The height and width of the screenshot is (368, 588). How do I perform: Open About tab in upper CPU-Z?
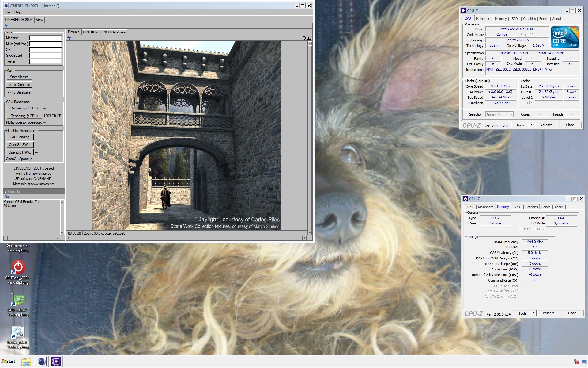(557, 19)
